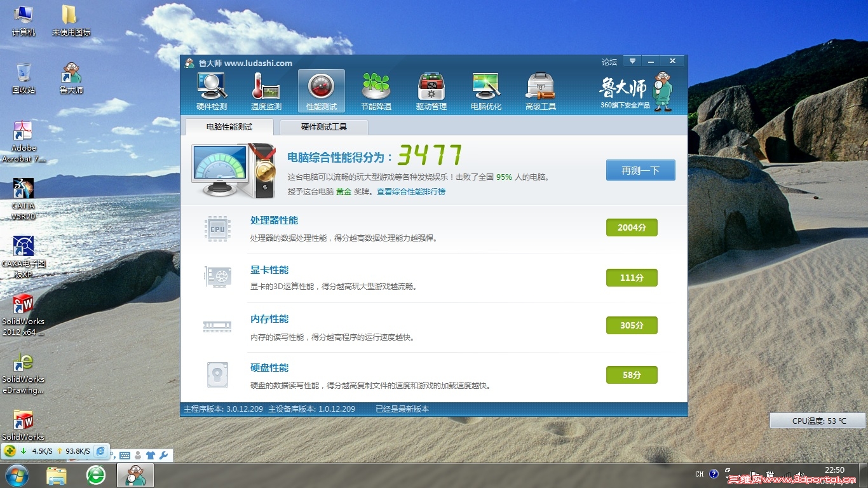The height and width of the screenshot is (488, 868).
Task: Open the 查看综合性能排行榜 ranking link
Action: point(411,191)
